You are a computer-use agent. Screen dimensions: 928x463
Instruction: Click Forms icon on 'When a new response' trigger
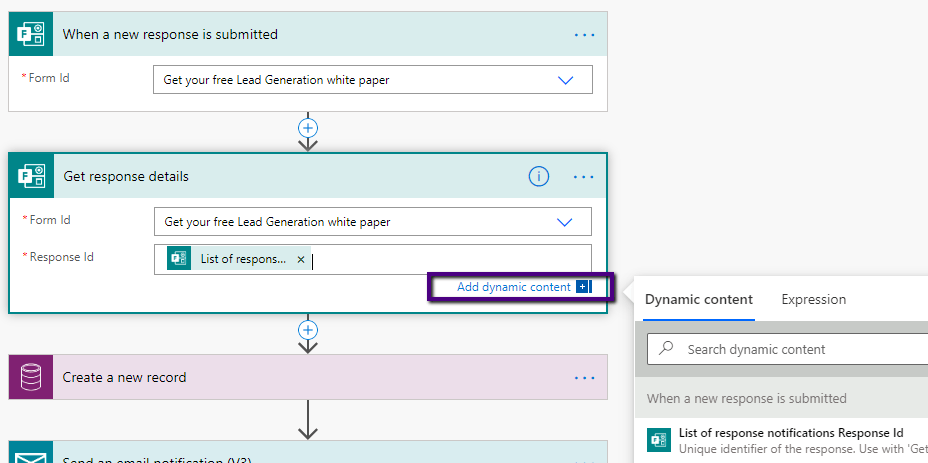click(30, 34)
